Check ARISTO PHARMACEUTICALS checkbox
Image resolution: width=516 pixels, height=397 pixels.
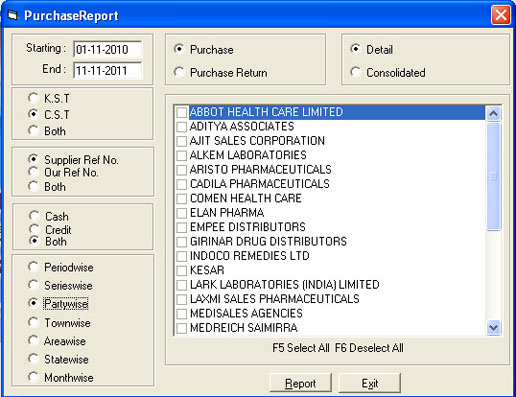(181, 170)
